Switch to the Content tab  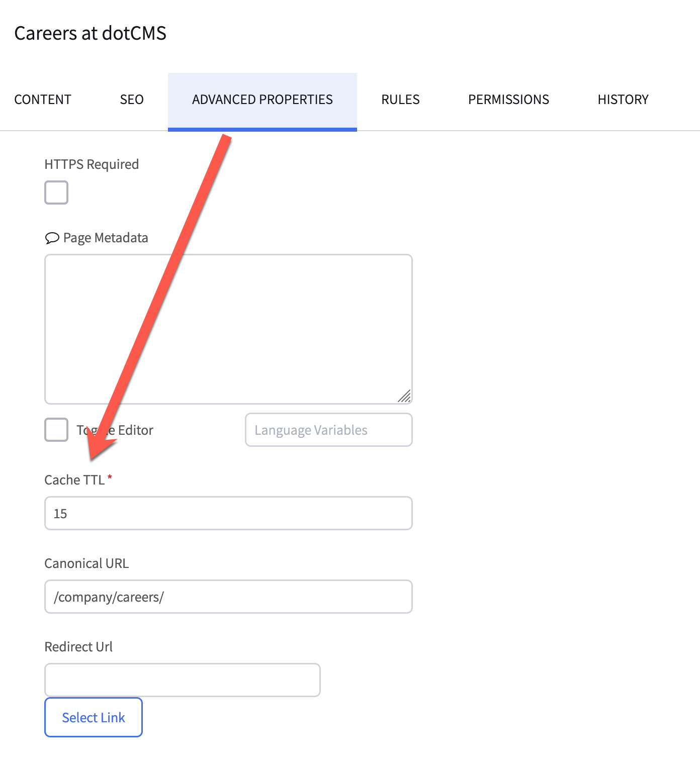(x=43, y=100)
